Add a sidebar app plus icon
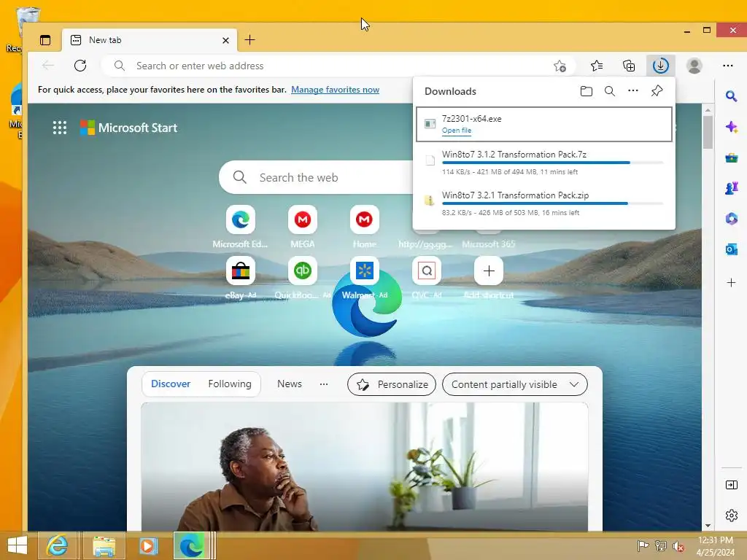The image size is (747, 560). [731, 282]
